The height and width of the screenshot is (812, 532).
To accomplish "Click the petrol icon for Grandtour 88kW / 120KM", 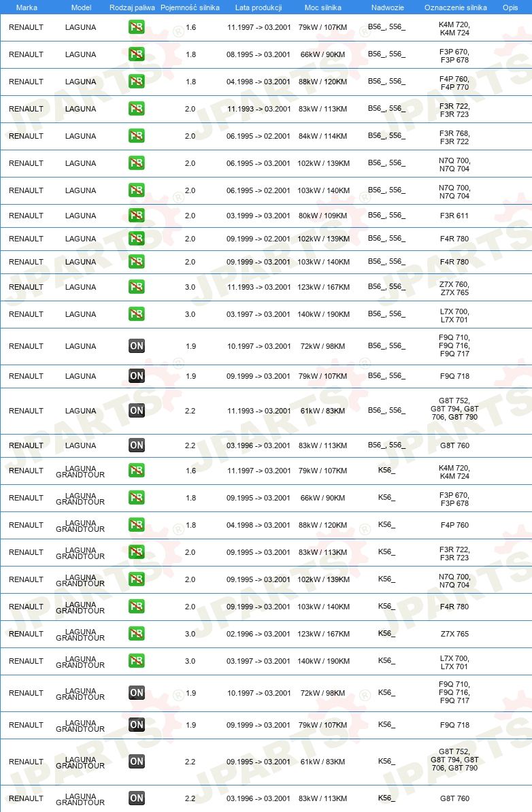I will click(x=137, y=525).
